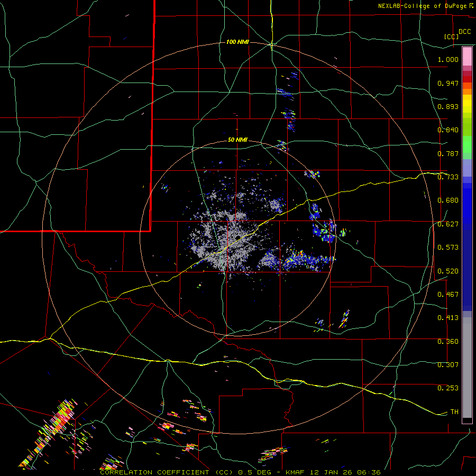Select the 0.627 color scale value
Image resolution: width=476 pixels, height=476 pixels.
(448, 224)
